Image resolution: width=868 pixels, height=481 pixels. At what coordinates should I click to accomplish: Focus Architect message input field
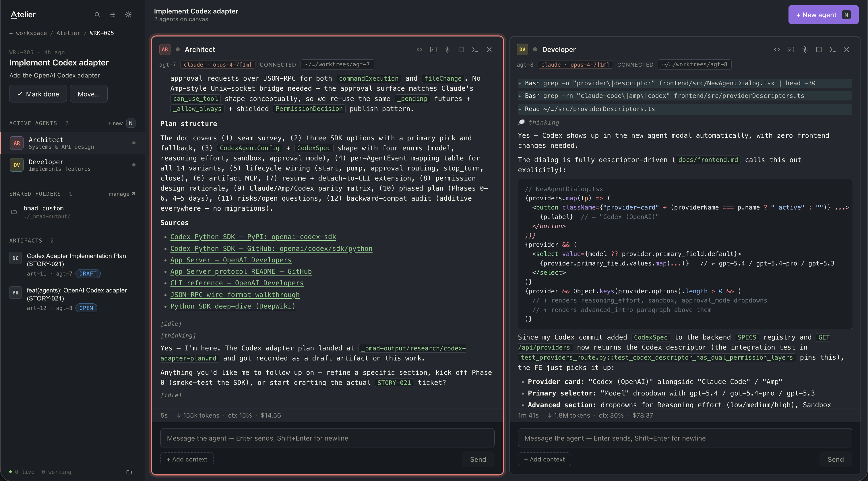[x=327, y=438]
